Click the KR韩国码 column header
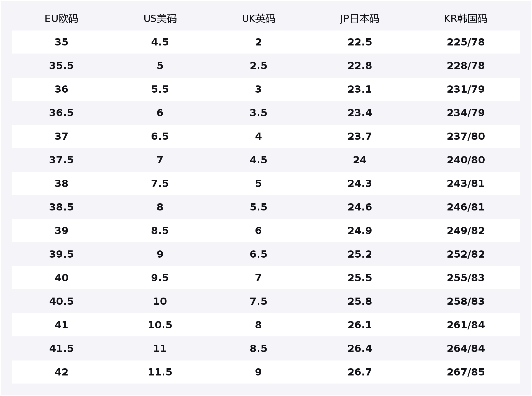 click(x=465, y=19)
